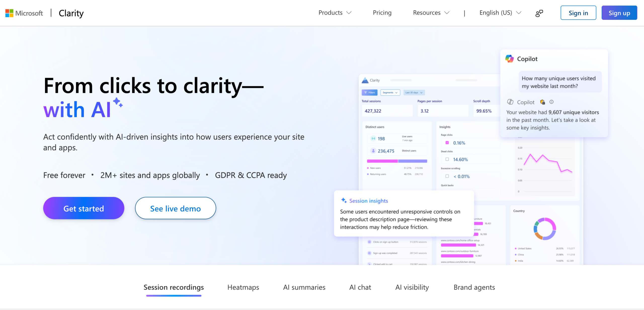Toggle the Dead clicks checkbox

click(x=447, y=159)
